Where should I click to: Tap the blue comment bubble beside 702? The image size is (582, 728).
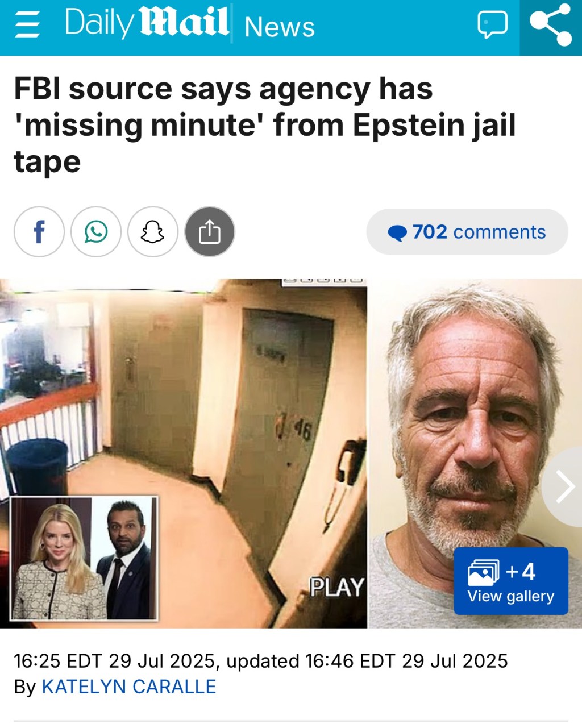pos(397,233)
